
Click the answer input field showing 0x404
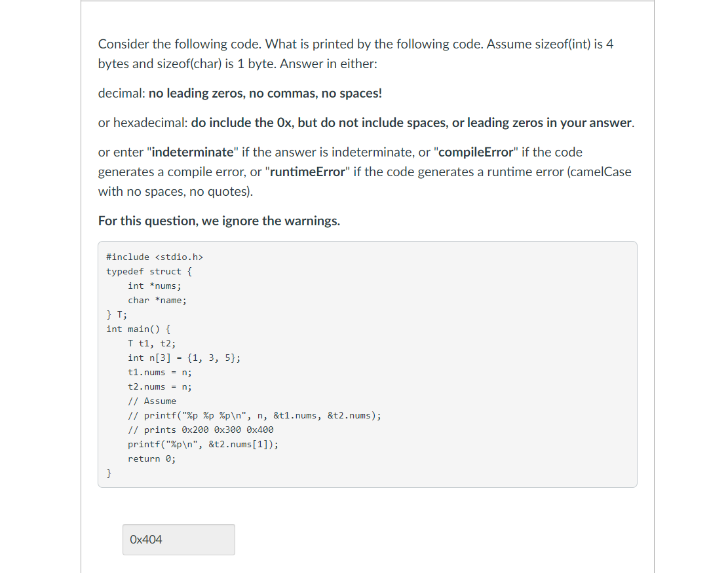point(178,539)
